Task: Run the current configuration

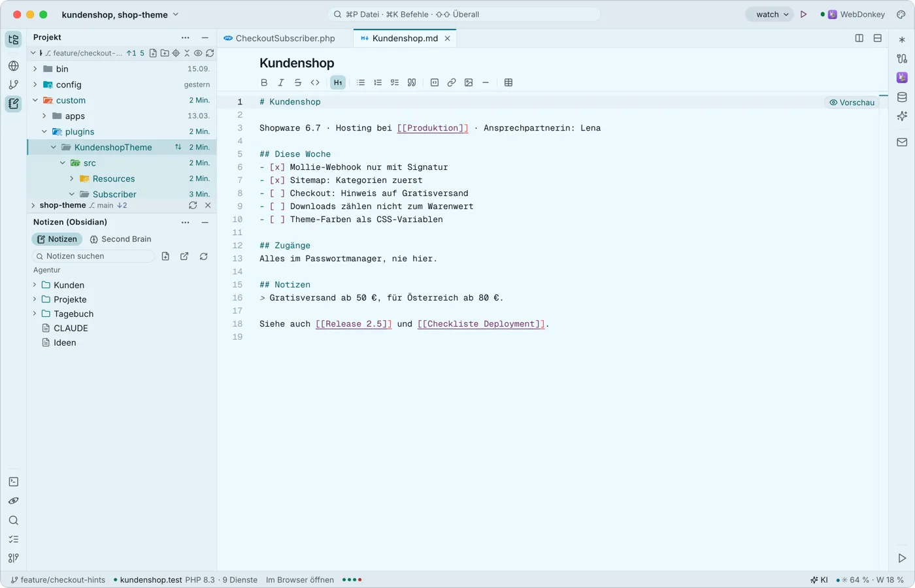Action: coord(804,14)
